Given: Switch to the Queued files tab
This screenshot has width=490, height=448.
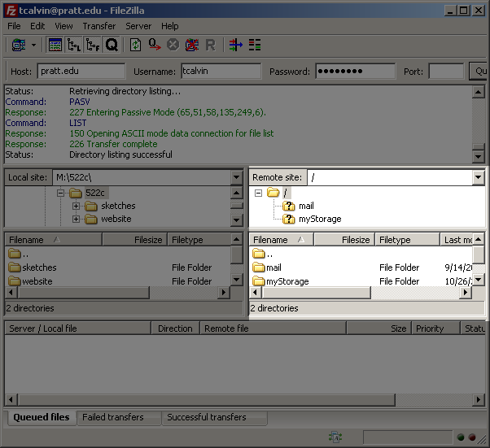Looking at the screenshot, I should pyautogui.click(x=41, y=417).
